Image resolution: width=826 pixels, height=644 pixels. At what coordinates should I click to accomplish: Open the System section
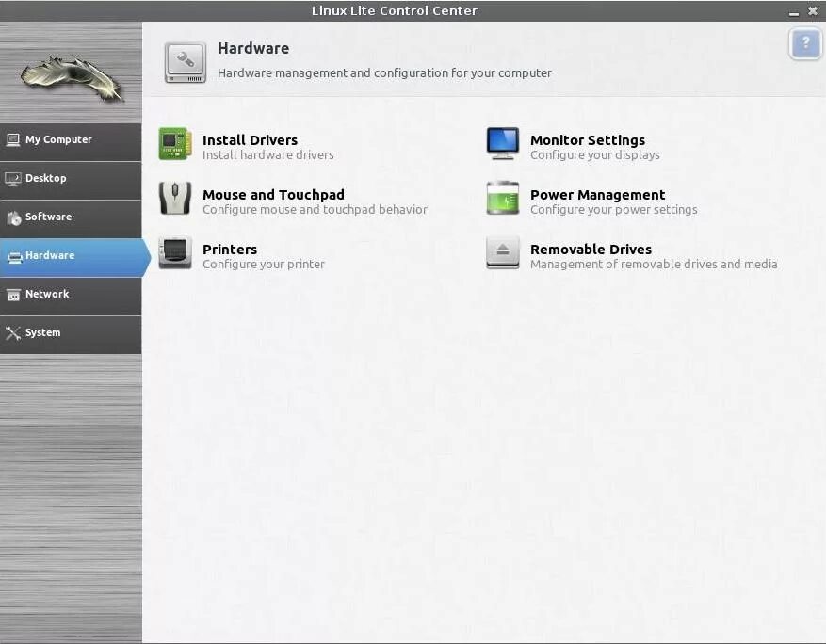71,335
